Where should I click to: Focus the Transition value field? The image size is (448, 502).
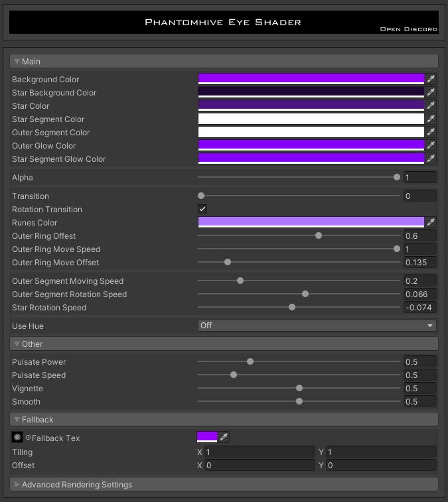420,196
